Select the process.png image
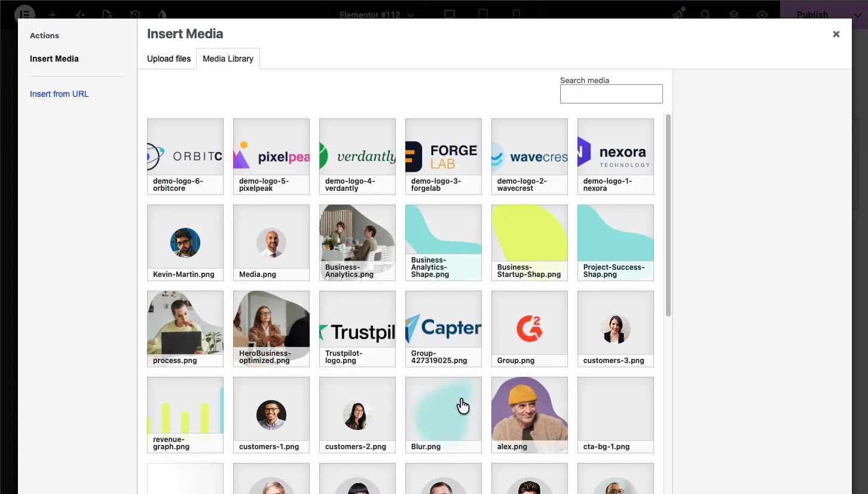Image resolution: width=868 pixels, height=494 pixels. 185,329
